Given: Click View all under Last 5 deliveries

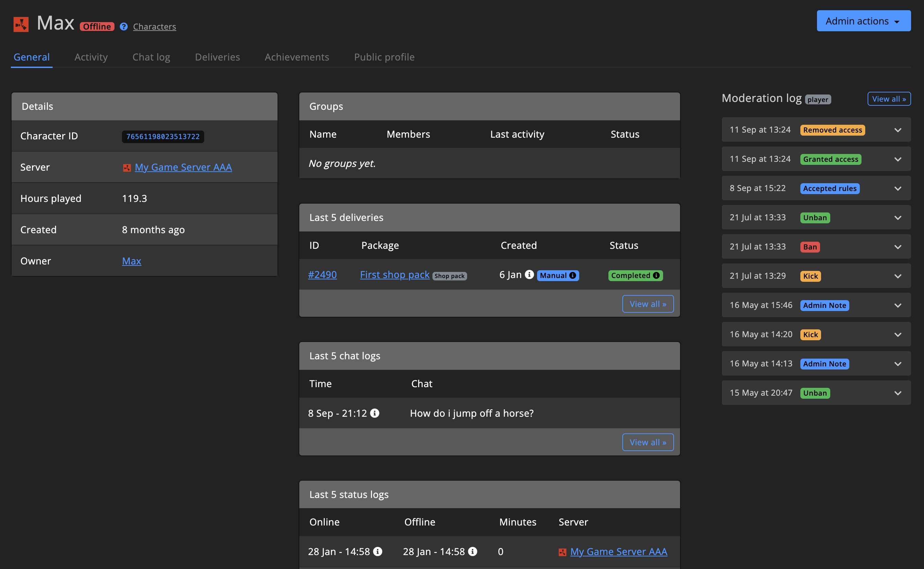Looking at the screenshot, I should 647,304.
